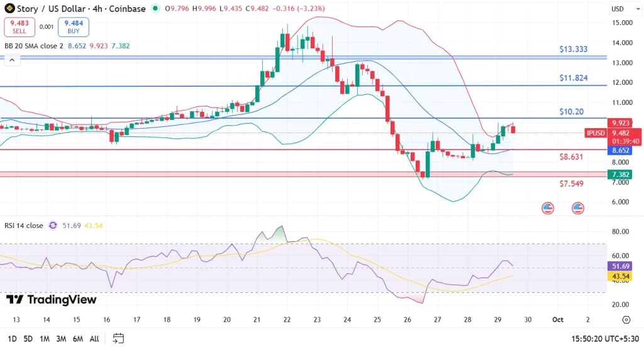This screenshot has height=348, width=644.
Task: Switch to the 3M time range
Action: coord(61,339)
